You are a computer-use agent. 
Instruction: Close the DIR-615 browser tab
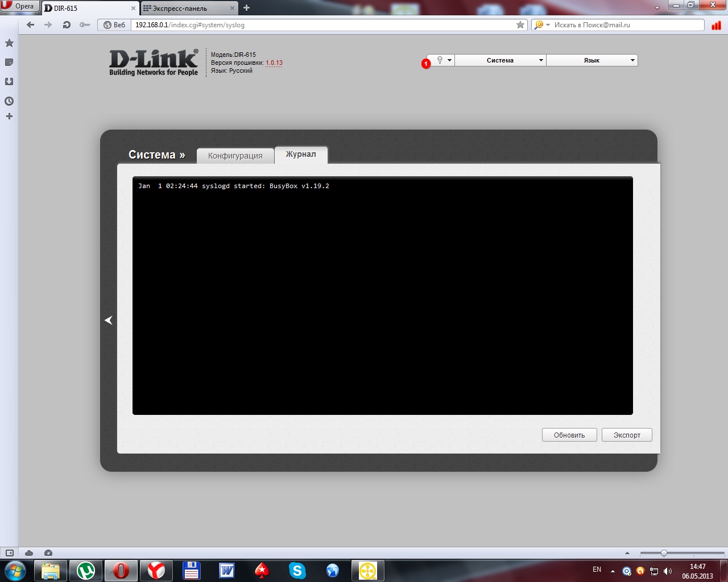134,9
